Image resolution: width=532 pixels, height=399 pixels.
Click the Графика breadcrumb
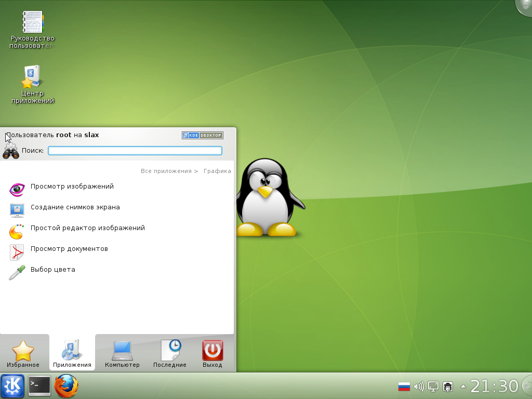point(217,171)
